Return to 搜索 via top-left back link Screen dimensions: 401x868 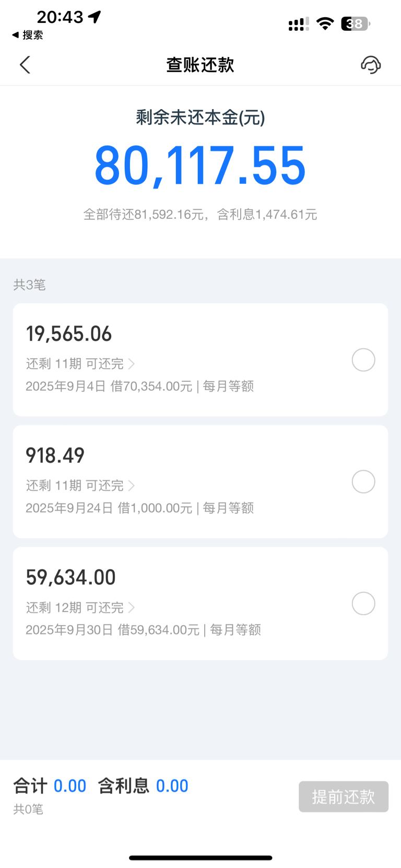pyautogui.click(x=28, y=35)
